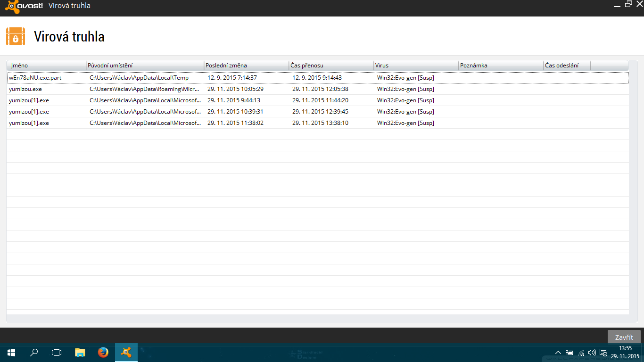Click the Local\Temp path cell
The width and height of the screenshot is (644, 362).
click(139, 78)
